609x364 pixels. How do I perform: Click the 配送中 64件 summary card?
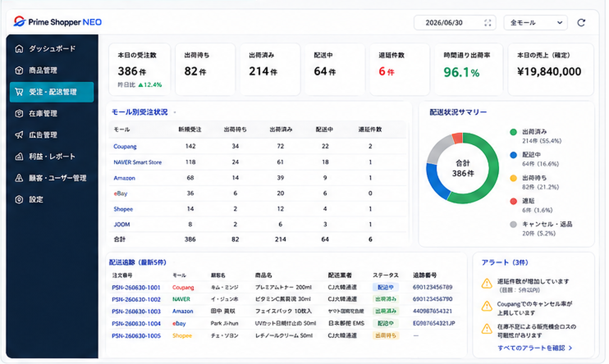(x=335, y=69)
